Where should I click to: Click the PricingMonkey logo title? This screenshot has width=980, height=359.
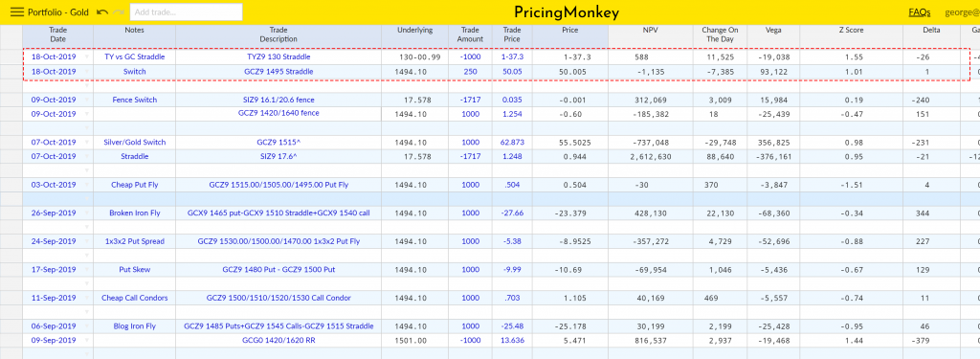coord(567,12)
